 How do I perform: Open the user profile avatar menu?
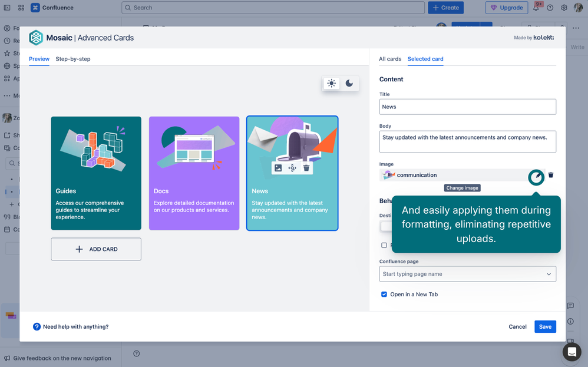[578, 8]
